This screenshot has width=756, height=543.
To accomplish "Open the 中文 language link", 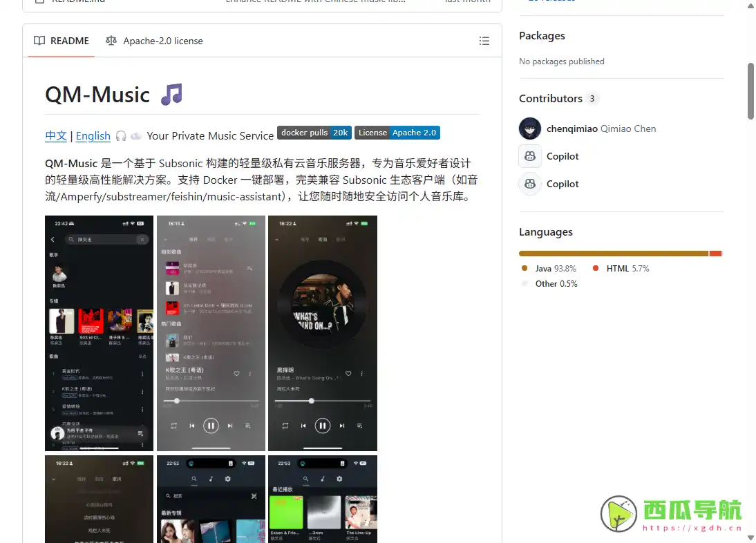I will (55, 136).
